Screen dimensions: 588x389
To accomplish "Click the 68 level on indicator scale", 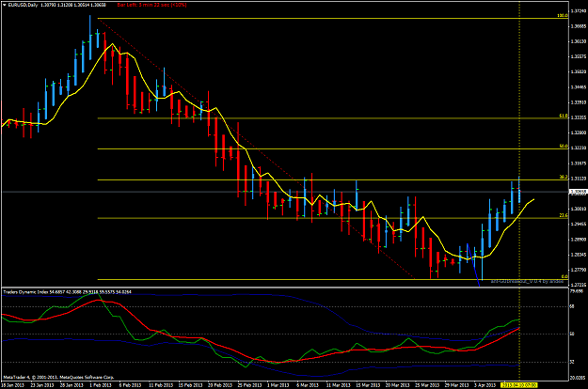I will point(572,306).
